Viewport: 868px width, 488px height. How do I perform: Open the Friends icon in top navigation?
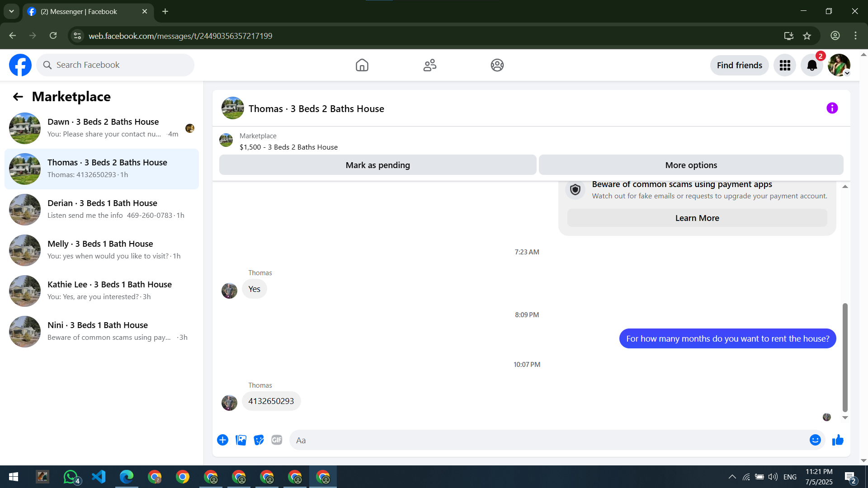[x=429, y=65]
